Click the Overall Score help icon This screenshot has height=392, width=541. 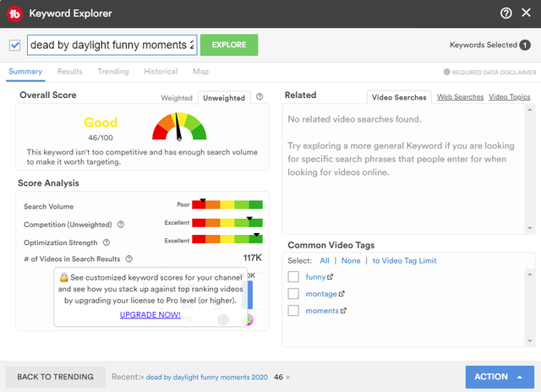260,97
